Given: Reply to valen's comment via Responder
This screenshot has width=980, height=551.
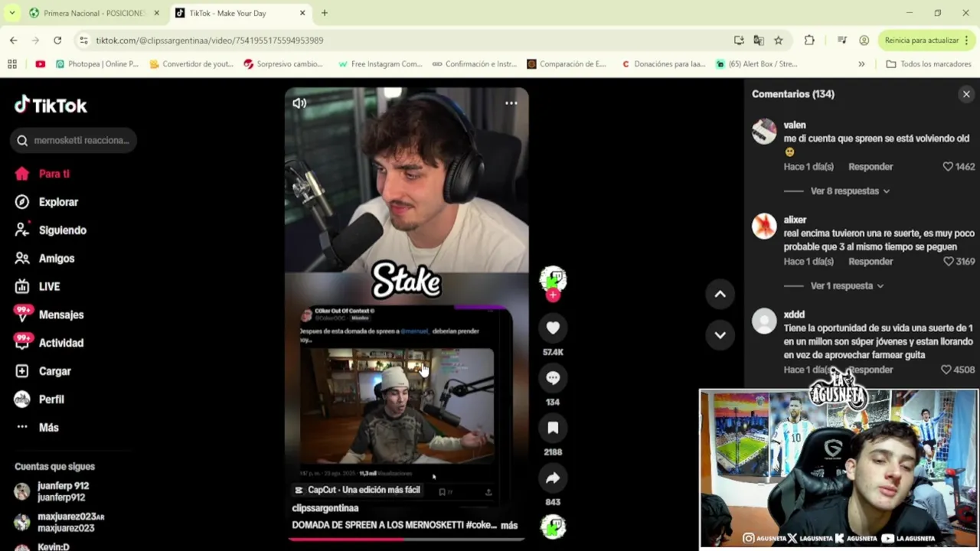Looking at the screenshot, I should point(871,166).
